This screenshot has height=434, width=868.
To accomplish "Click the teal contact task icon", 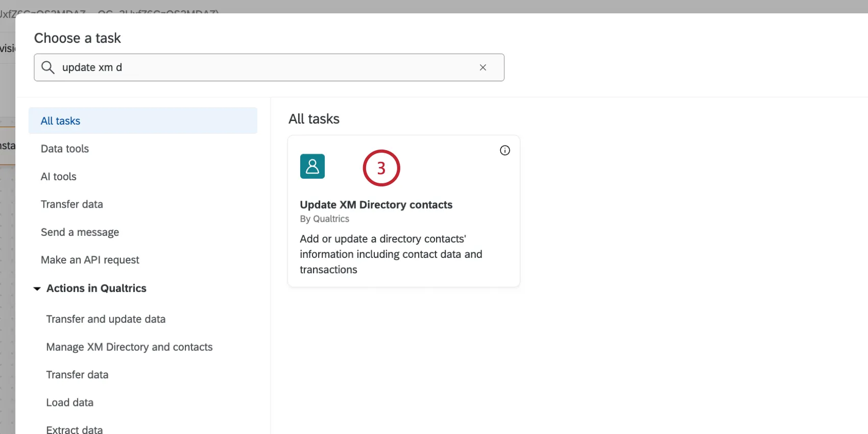I will (312, 166).
